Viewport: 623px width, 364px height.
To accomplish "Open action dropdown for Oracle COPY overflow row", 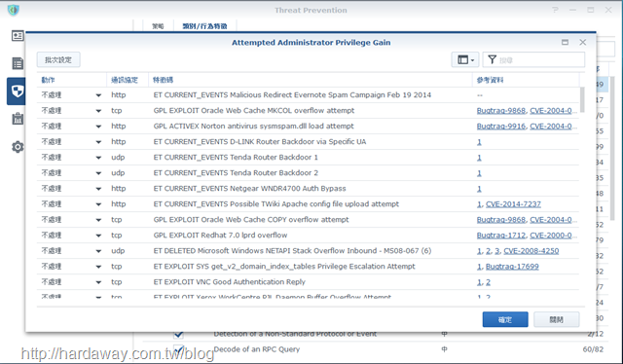I will pyautogui.click(x=98, y=220).
